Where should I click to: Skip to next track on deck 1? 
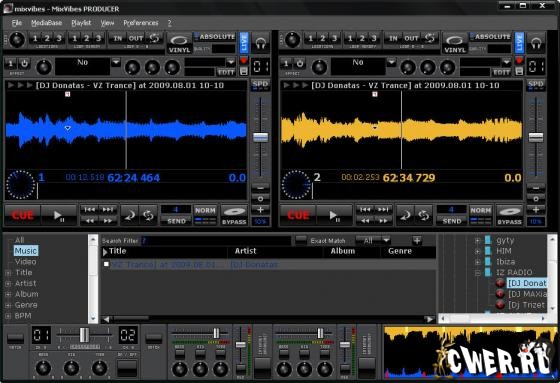[x=108, y=210]
